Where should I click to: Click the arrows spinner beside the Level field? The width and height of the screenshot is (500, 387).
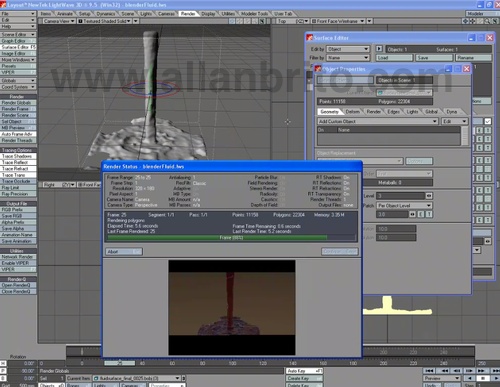(x=429, y=196)
